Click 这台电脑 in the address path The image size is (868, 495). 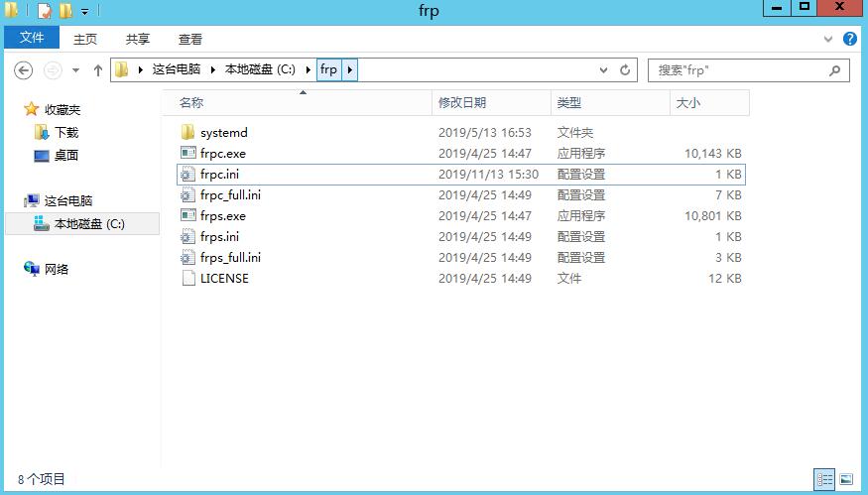pos(177,69)
